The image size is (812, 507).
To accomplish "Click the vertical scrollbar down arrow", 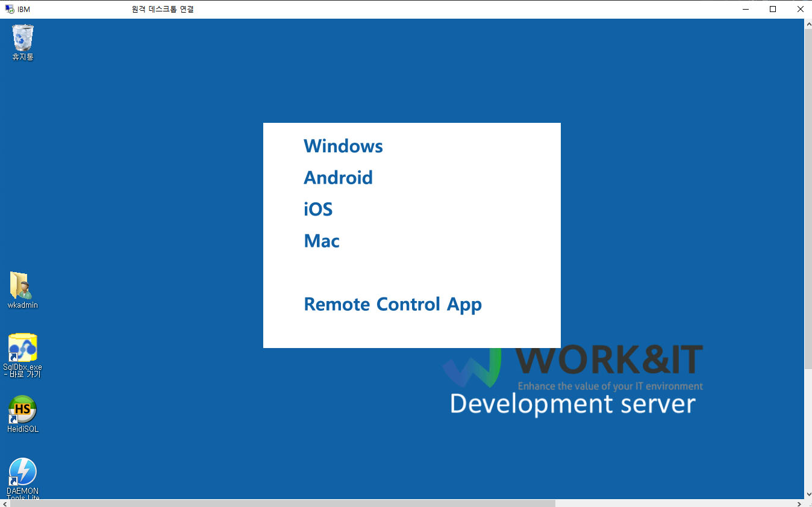I will [808, 494].
